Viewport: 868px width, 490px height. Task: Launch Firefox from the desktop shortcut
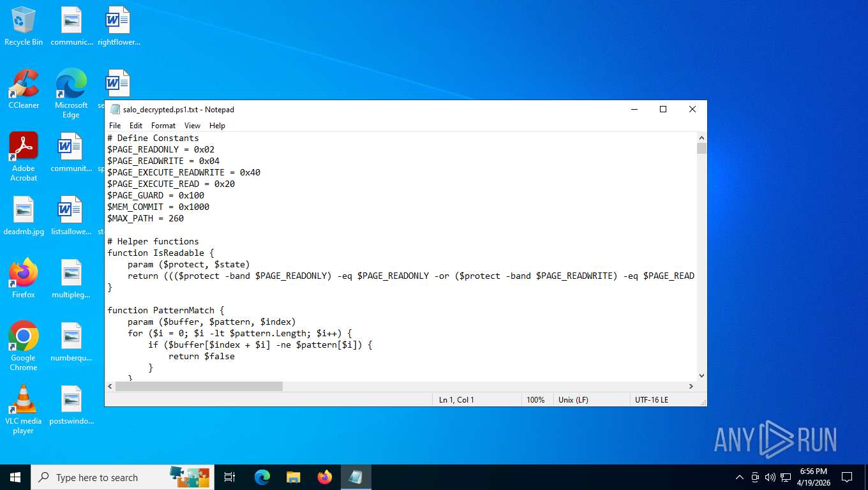click(x=24, y=279)
